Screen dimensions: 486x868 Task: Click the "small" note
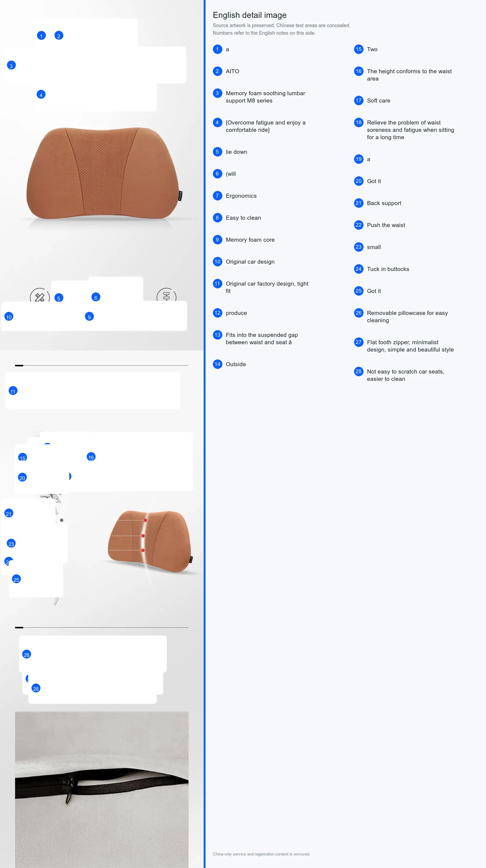tap(374, 247)
